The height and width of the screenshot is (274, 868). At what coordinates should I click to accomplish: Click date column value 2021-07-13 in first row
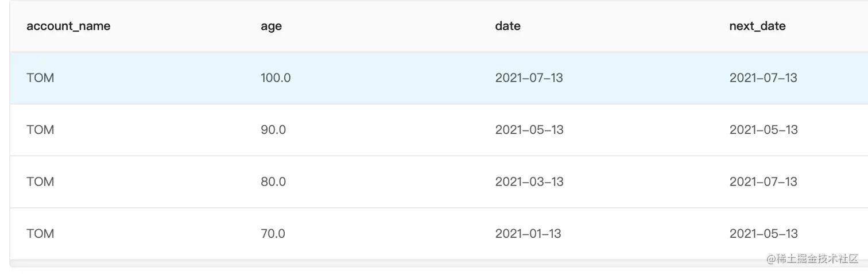click(x=529, y=78)
